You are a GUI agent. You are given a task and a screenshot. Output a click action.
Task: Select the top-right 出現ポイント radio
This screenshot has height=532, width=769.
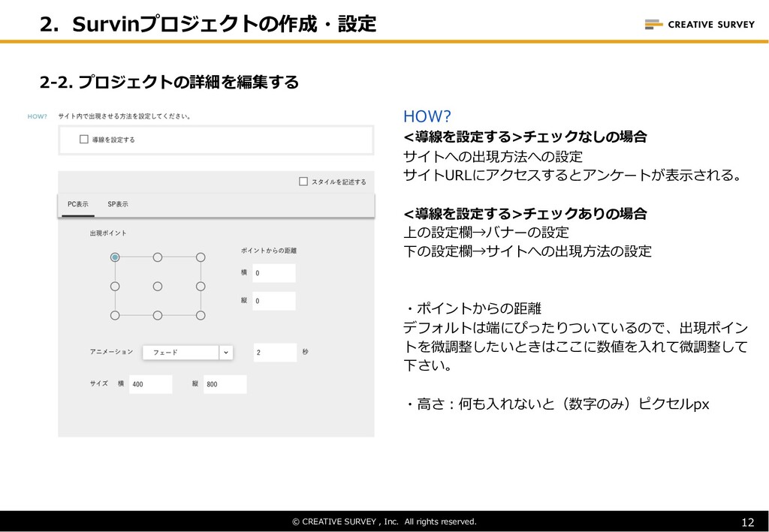tap(201, 257)
